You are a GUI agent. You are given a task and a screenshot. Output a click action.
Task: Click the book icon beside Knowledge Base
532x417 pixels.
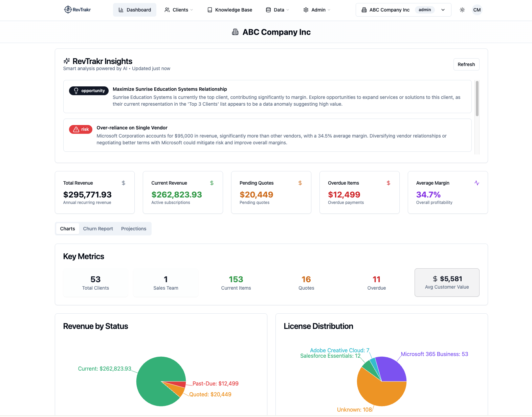210,10
